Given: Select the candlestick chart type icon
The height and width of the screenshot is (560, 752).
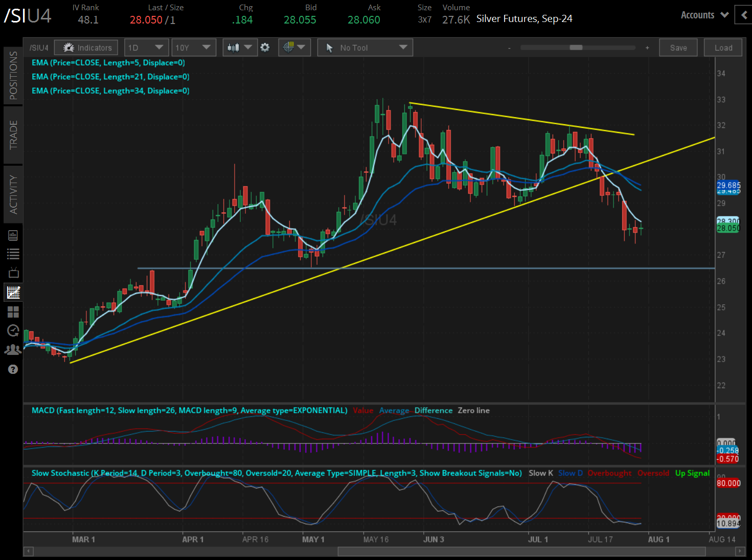Looking at the screenshot, I should (x=236, y=47).
